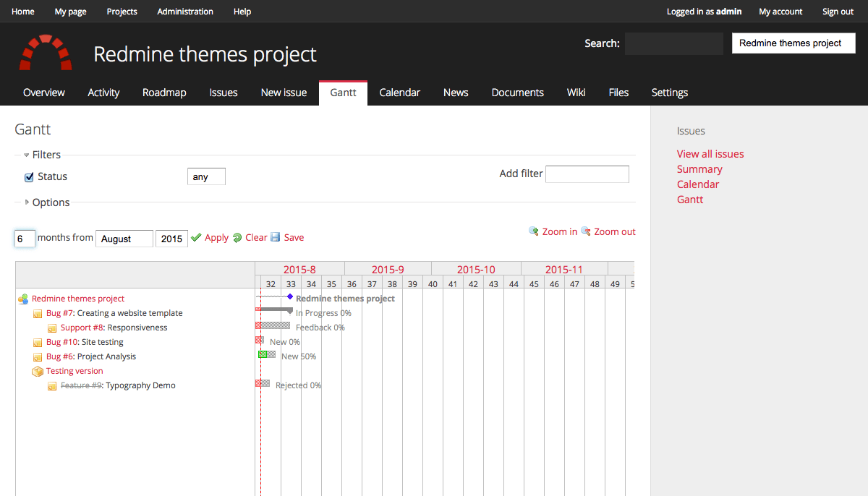The width and height of the screenshot is (868, 496).
Task: Click the 2015-9 month header link
Action: 388,270
